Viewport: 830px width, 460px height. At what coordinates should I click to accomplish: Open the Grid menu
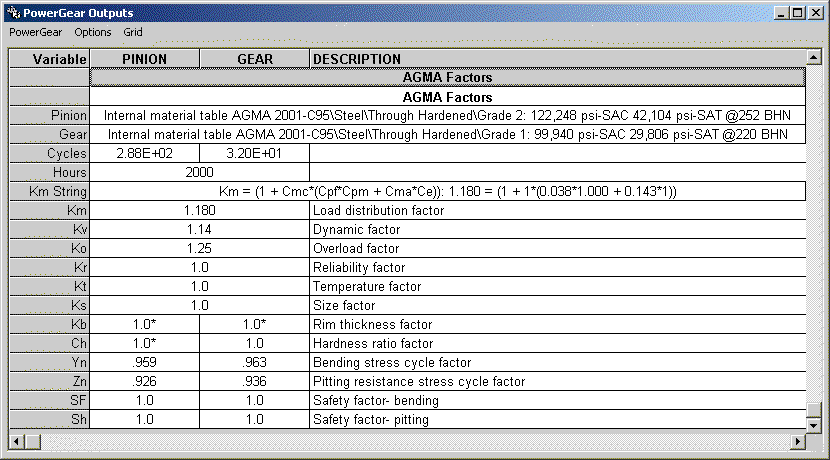133,32
